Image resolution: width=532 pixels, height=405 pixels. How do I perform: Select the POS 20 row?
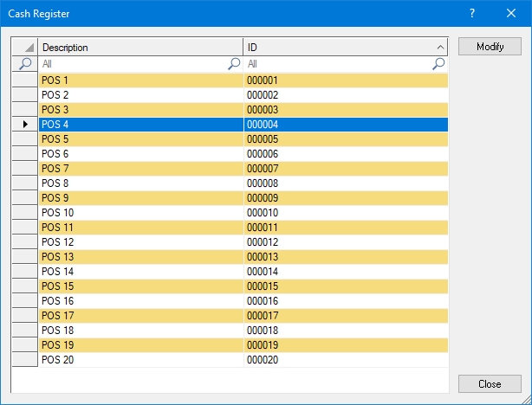tap(139, 360)
